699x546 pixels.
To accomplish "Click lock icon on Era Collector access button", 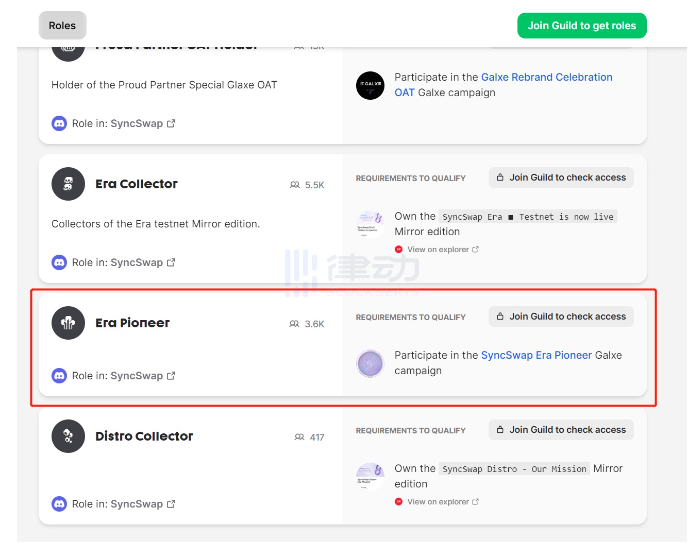I will coord(500,177).
